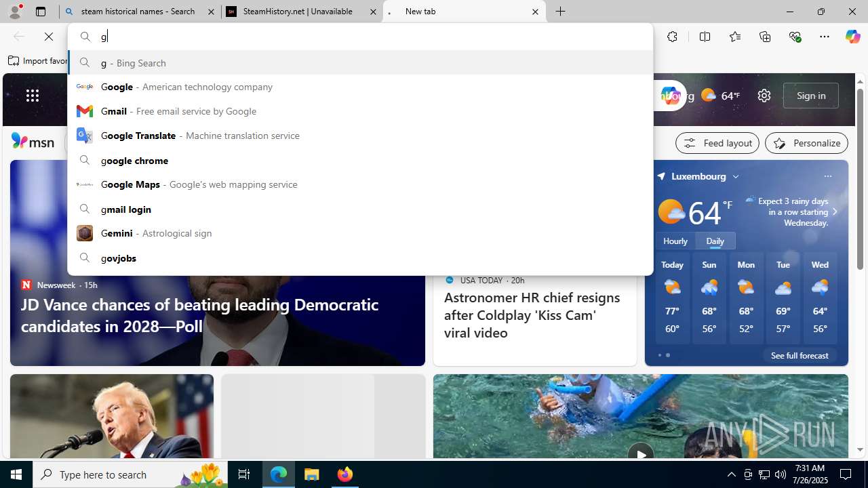The width and height of the screenshot is (868, 488).
Task: Show hidden system tray icons
Action: (731, 474)
